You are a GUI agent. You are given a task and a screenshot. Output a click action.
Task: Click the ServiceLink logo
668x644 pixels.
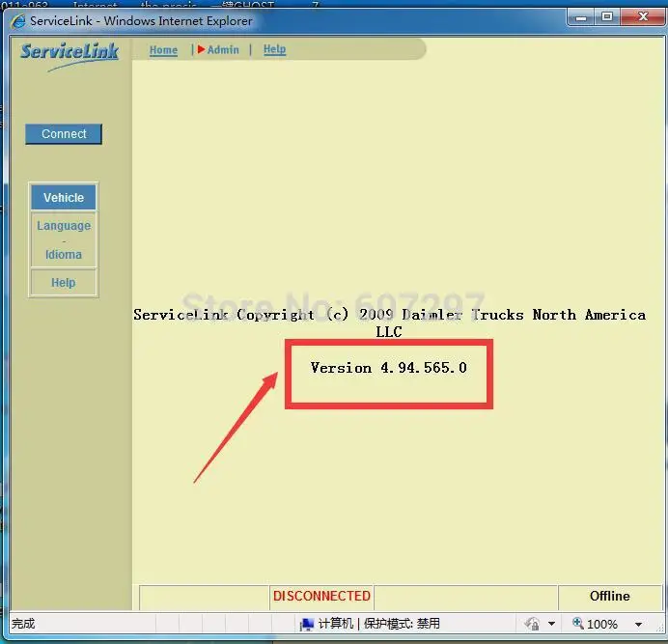click(x=70, y=55)
